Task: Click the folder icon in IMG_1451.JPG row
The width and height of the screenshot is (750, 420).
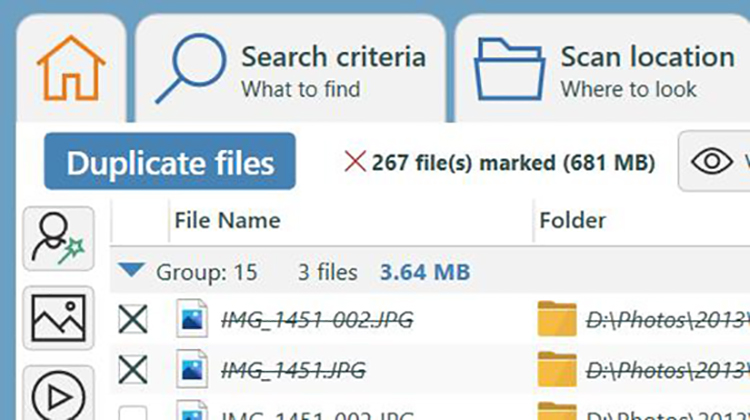Action: (x=557, y=369)
